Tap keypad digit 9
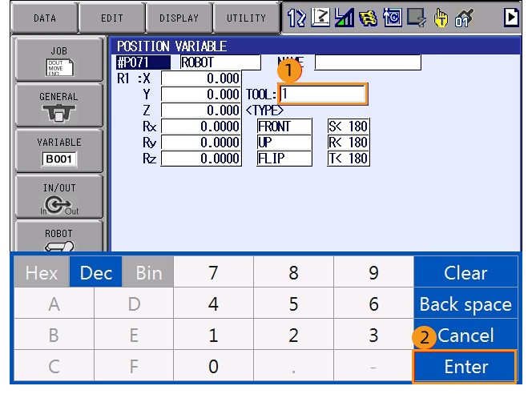The width and height of the screenshot is (532, 394). (x=373, y=272)
